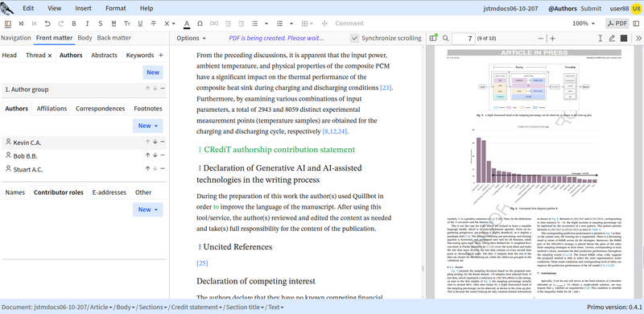The height and width of the screenshot is (314, 644).
Task: Click the Submit button
Action: pyautogui.click(x=591, y=8)
